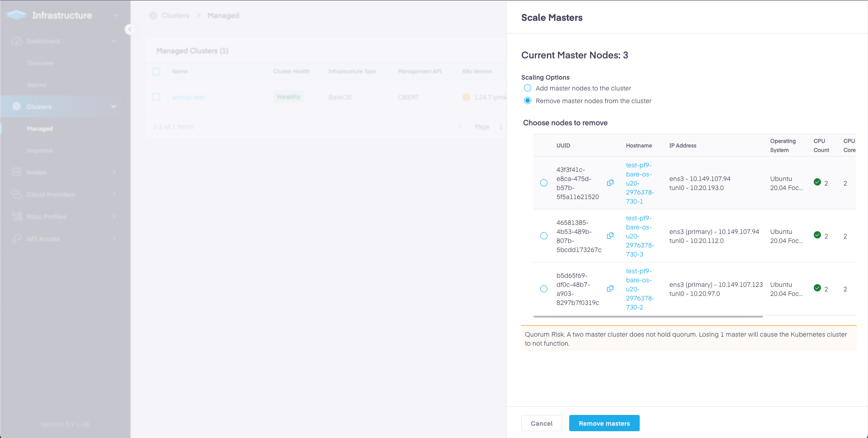868x438 pixels.
Task: Choose node b5d65f69 radio button for removal
Action: click(x=544, y=289)
